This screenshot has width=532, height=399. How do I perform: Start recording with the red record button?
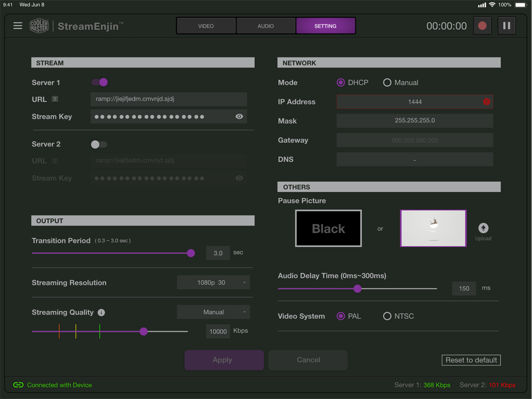482,26
